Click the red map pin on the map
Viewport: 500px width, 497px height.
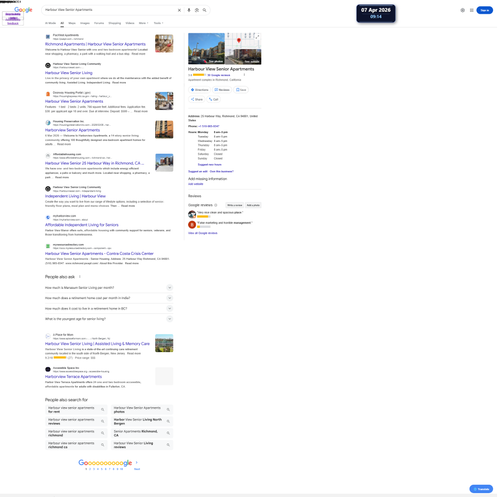pyautogui.click(x=239, y=41)
